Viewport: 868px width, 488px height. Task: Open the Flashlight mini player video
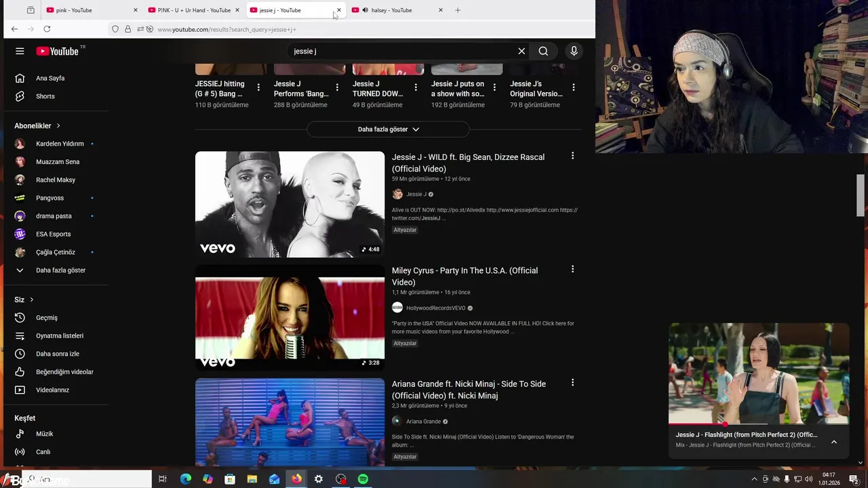[759, 373]
